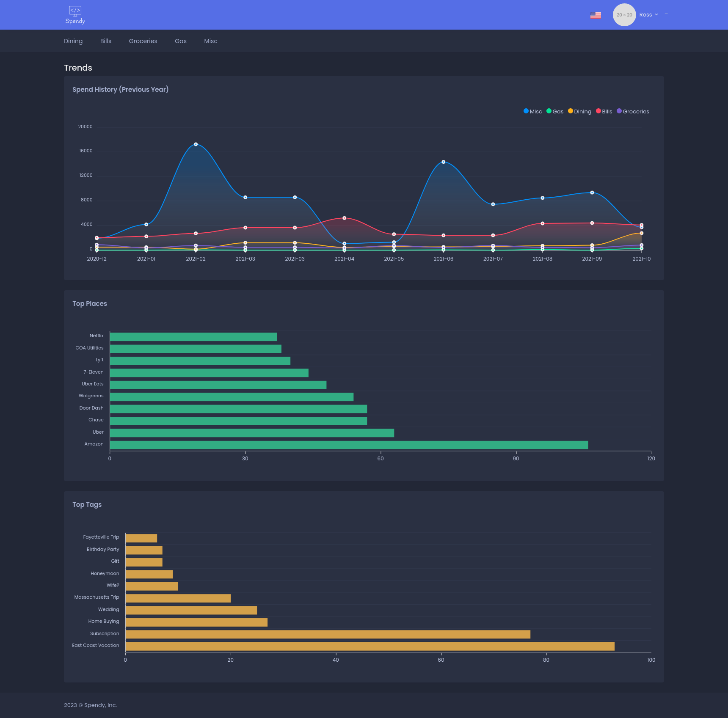Click the Dining data point at 2021-10
Viewport: 728px width, 718px height.
pos(642,233)
